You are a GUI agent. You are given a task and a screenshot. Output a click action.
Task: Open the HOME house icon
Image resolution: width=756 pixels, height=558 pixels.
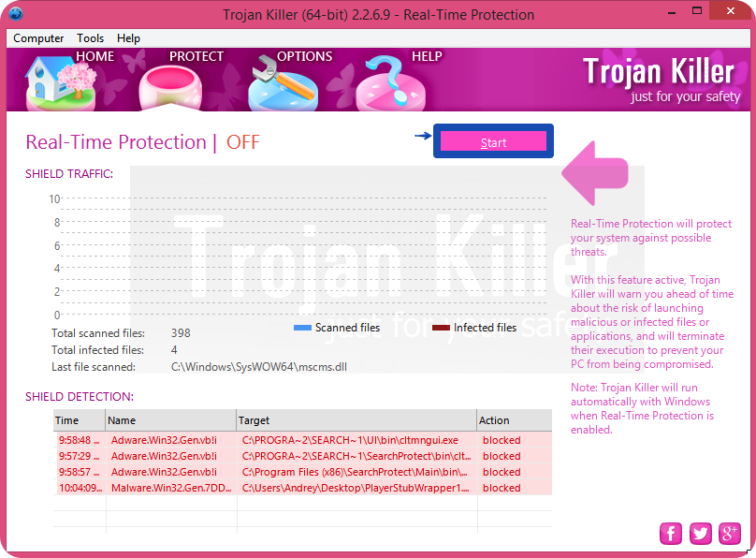54,81
